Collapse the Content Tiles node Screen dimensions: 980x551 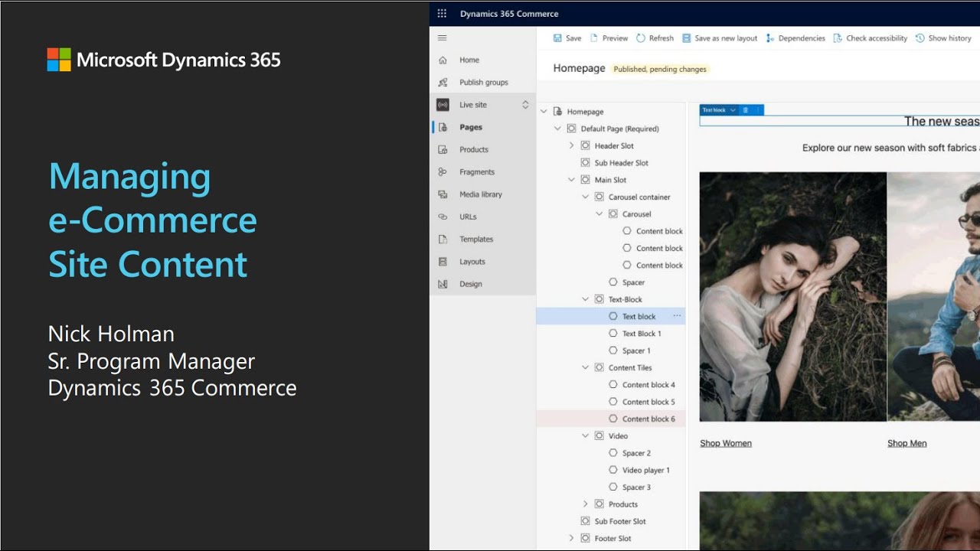click(x=585, y=367)
